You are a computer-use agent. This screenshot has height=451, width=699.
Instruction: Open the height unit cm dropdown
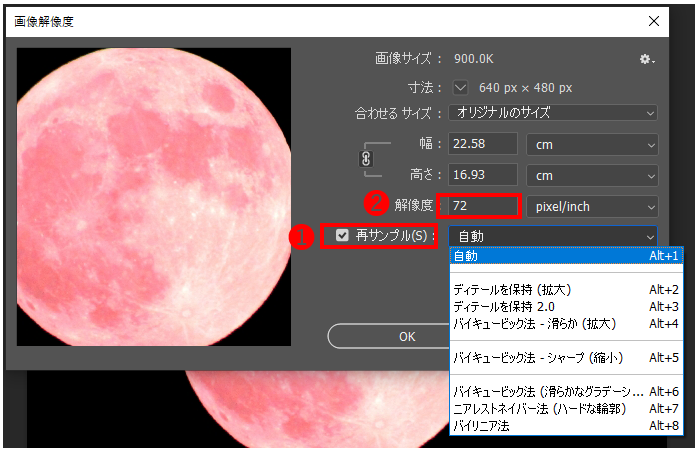tap(592, 175)
